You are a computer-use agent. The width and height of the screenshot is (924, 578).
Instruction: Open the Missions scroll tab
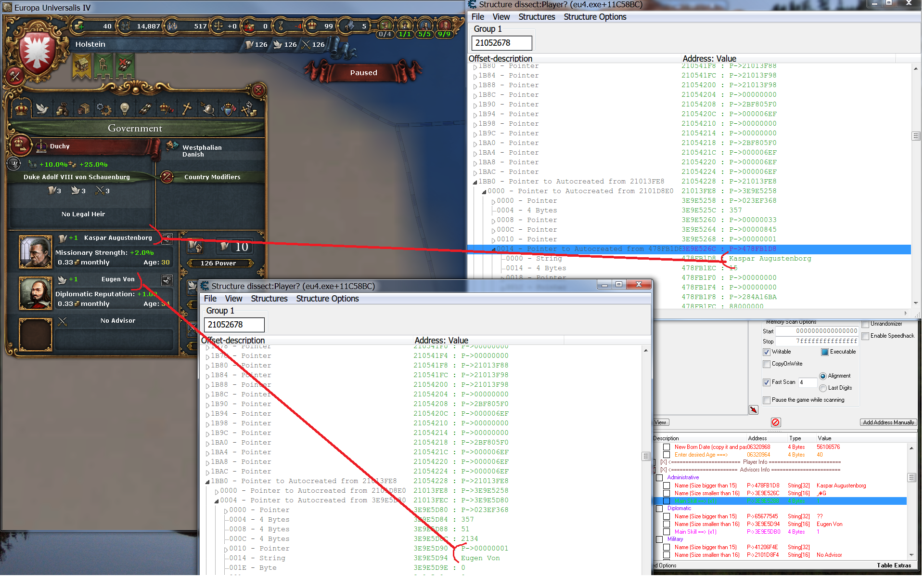(x=145, y=109)
